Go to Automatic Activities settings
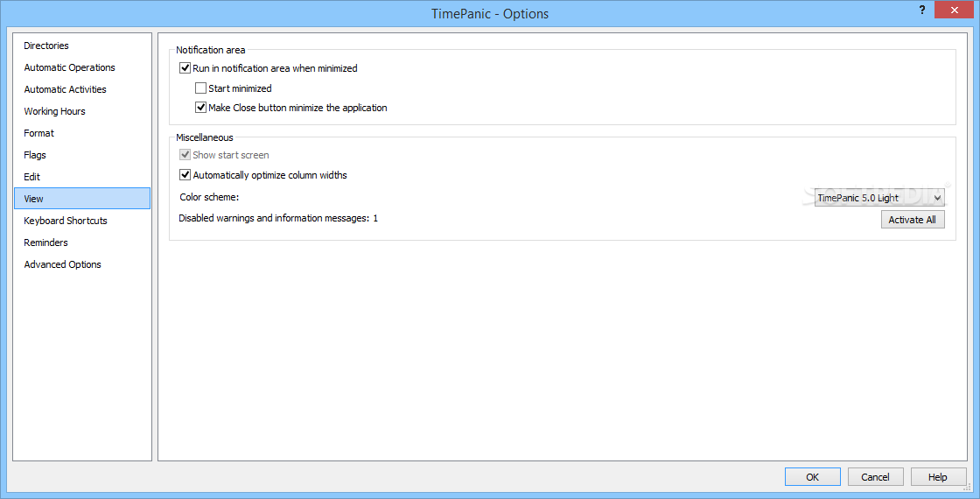980x499 pixels. (82, 89)
